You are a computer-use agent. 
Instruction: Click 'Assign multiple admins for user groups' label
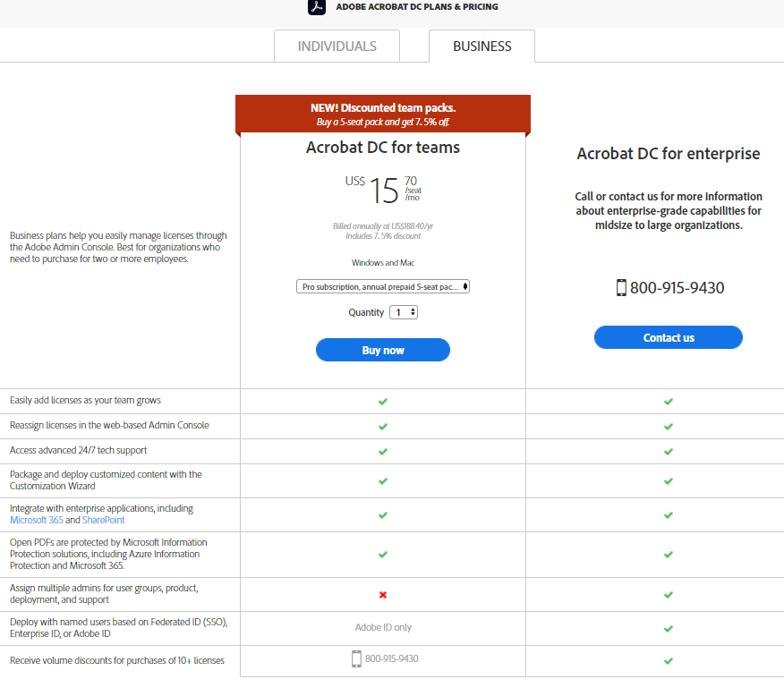coord(104,594)
